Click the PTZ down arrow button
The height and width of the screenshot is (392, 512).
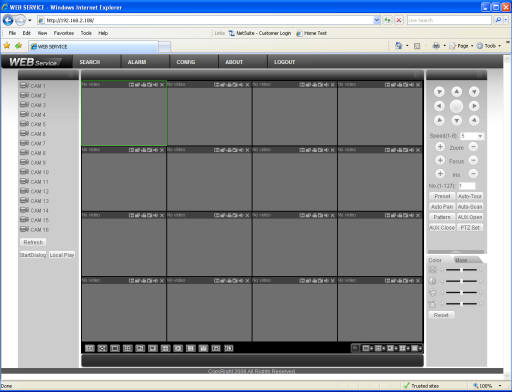(456, 120)
